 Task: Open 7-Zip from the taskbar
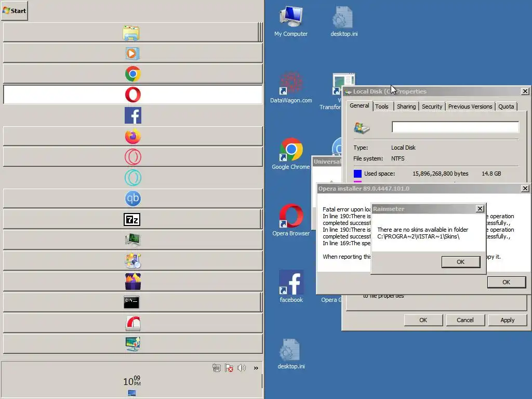[x=131, y=220]
